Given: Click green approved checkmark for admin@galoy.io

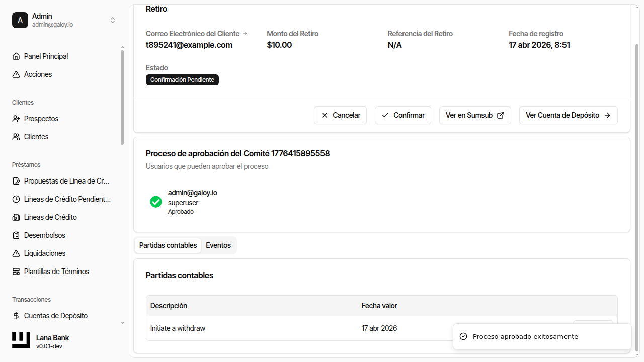Looking at the screenshot, I should [x=156, y=202].
